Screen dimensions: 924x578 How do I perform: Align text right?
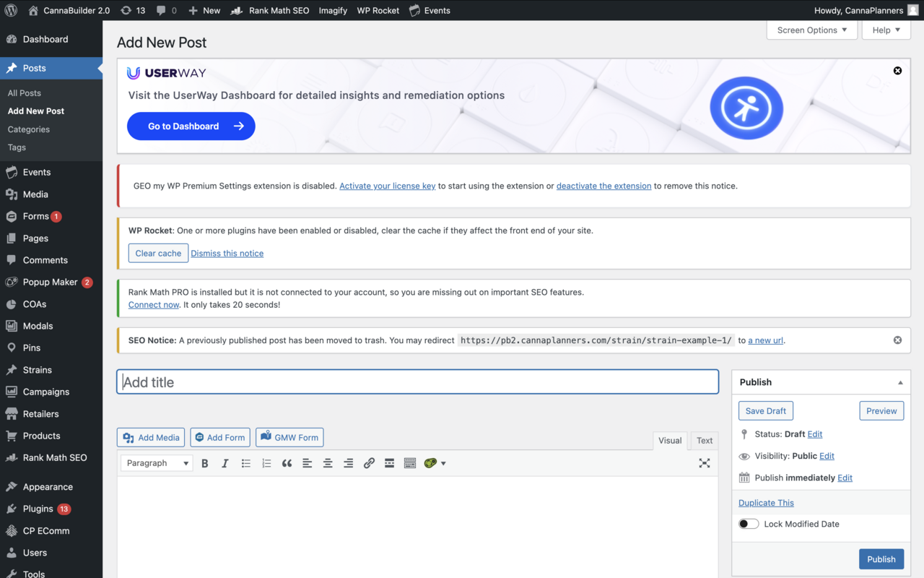coord(348,463)
